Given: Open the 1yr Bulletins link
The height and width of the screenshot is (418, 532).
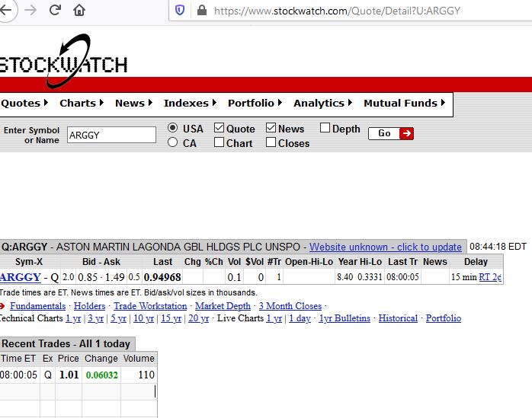Looking at the screenshot, I should [x=345, y=318].
